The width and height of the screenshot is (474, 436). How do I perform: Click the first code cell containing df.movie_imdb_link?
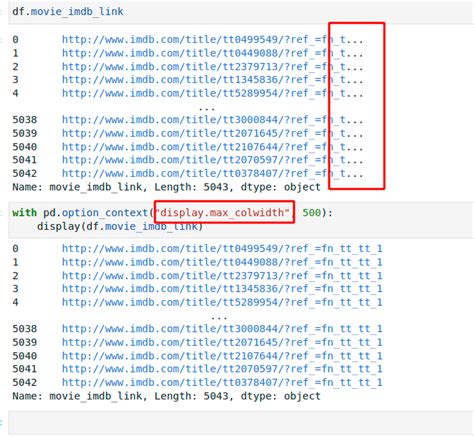(x=241, y=12)
